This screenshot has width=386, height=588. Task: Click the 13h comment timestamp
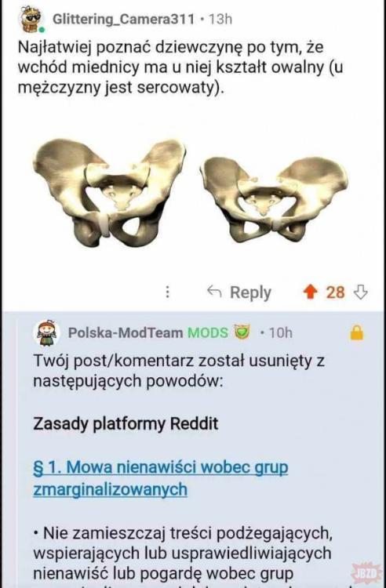click(x=220, y=19)
